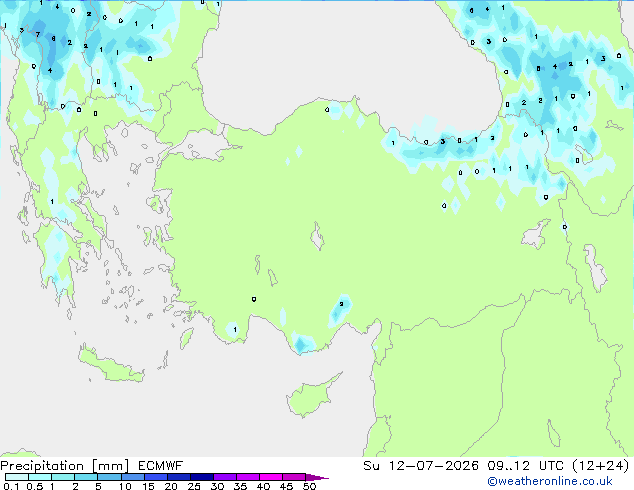This screenshot has width=634, height=490.
Task: Click the '7' precipitation value on the map
Action: [38, 34]
